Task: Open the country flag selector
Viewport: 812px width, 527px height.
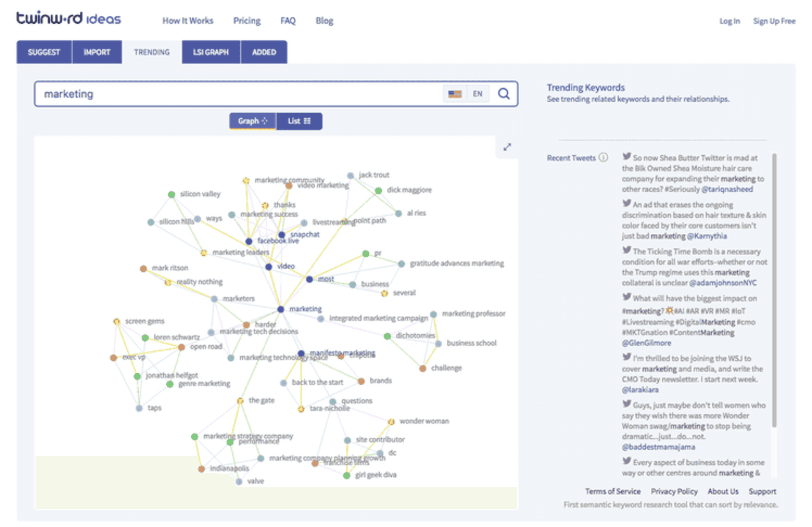Action: point(454,93)
